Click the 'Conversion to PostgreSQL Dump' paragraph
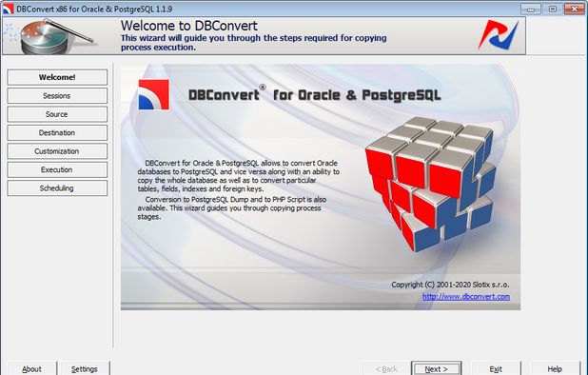Image resolution: width=588 pixels, height=375 pixels. [232, 208]
